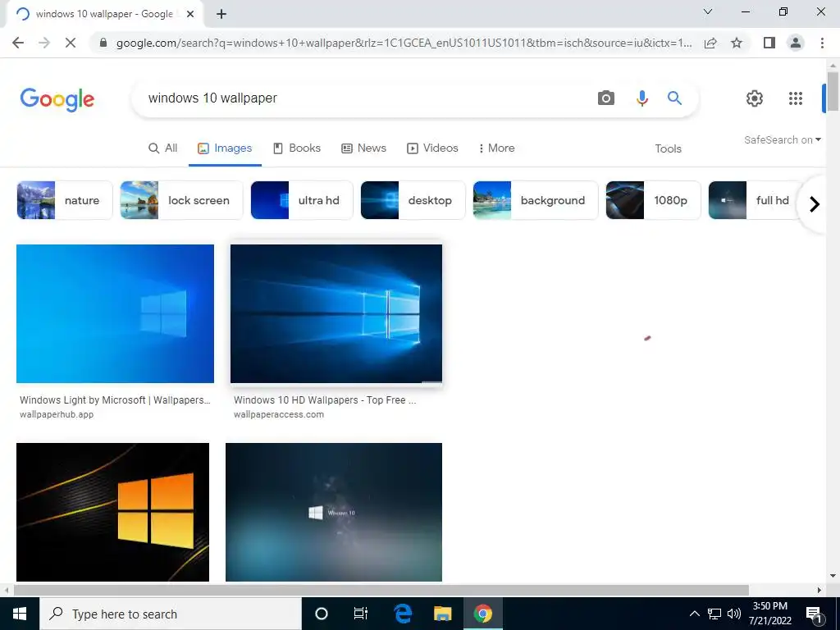Open Task View on taskbar
The width and height of the screenshot is (840, 630).
(x=361, y=614)
